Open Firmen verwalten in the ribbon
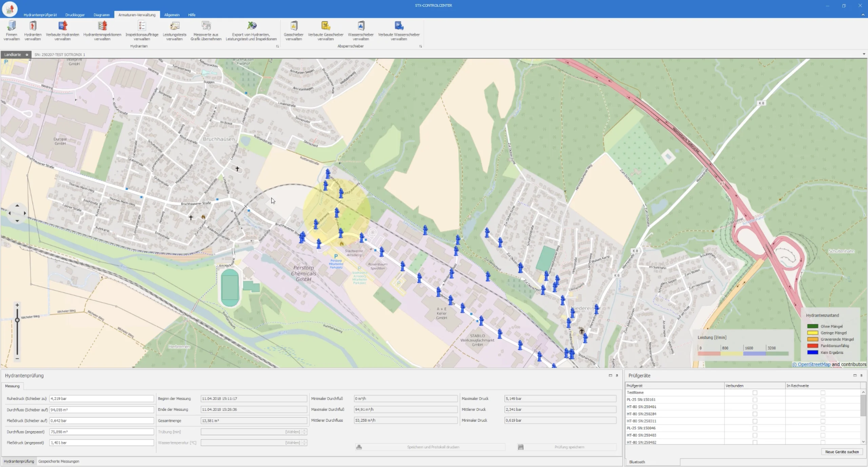Image resolution: width=868 pixels, height=467 pixels. tap(12, 31)
